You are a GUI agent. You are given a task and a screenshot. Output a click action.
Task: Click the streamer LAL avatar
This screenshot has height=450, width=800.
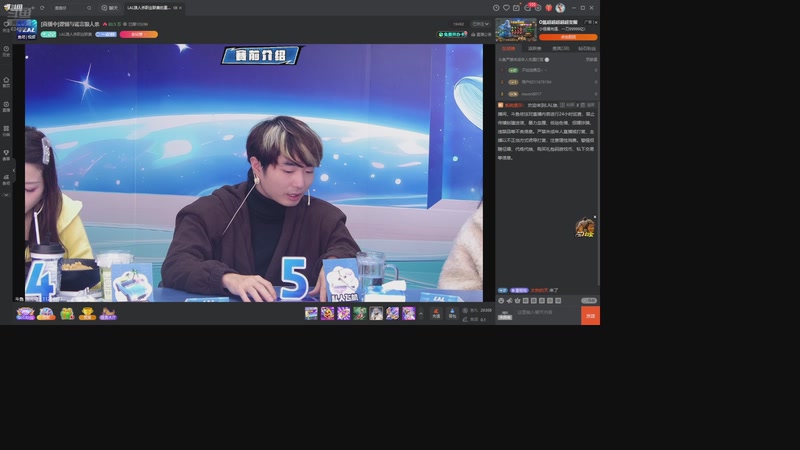tap(26, 30)
